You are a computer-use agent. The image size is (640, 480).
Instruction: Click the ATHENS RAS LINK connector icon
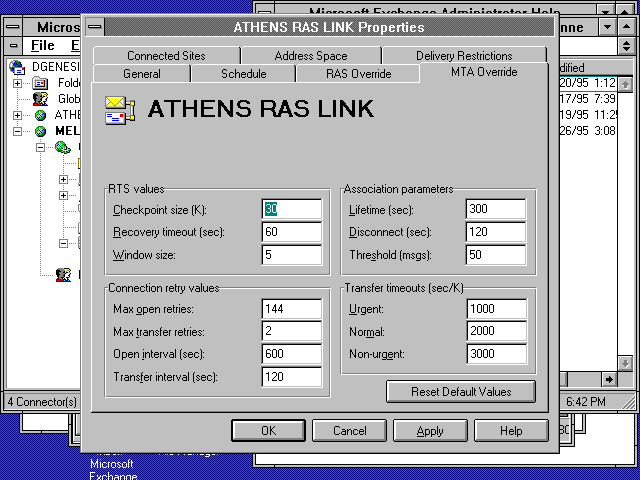120,110
